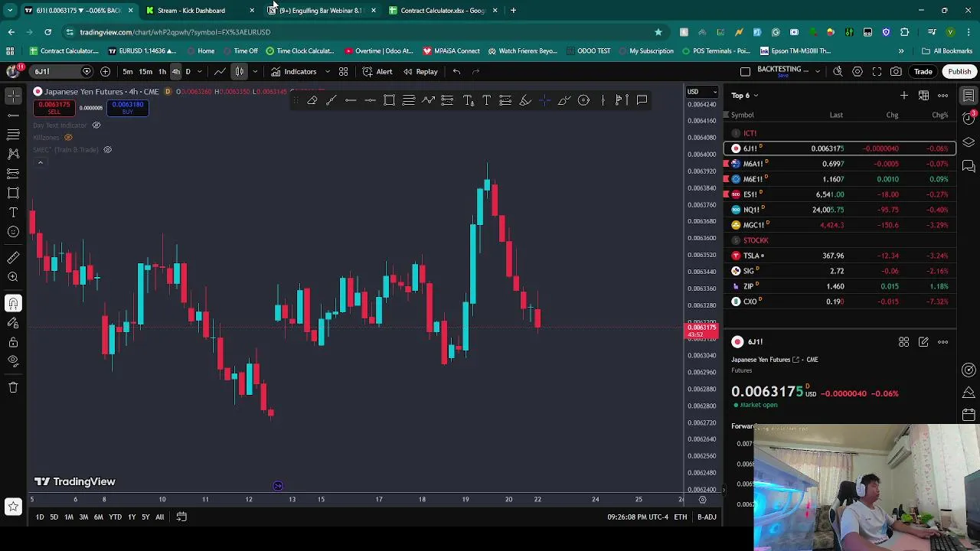This screenshot has height=551, width=980.
Task: Toggle visibility of SMEC indicator
Action: point(107,149)
